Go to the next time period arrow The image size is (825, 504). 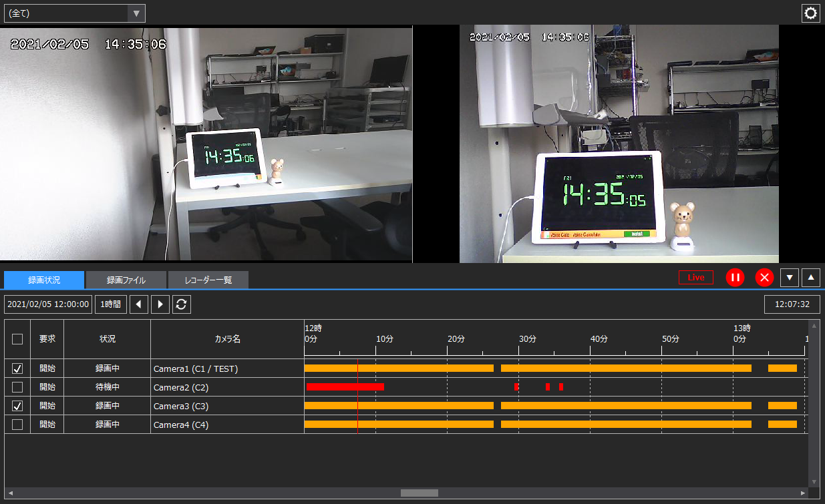click(x=158, y=304)
